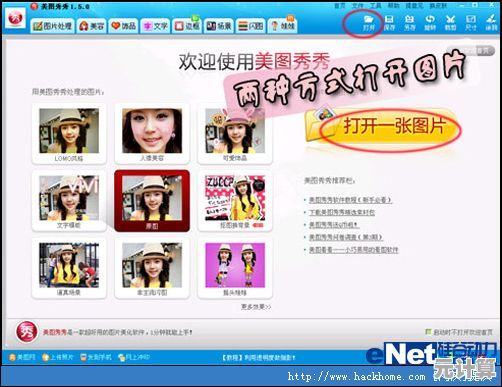Open the 饰品 accessories tab
The height and width of the screenshot is (387, 502).
[x=124, y=26]
